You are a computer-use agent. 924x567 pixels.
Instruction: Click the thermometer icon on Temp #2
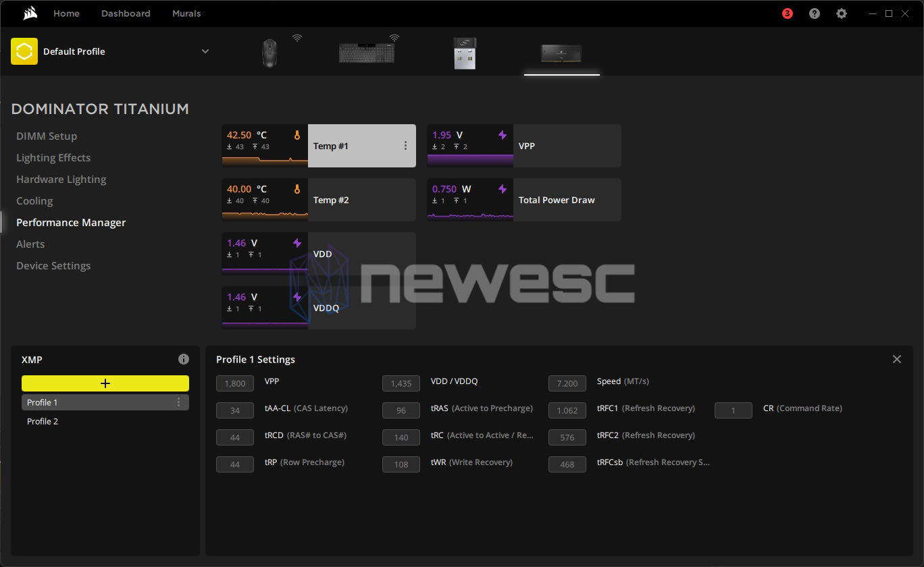(297, 190)
